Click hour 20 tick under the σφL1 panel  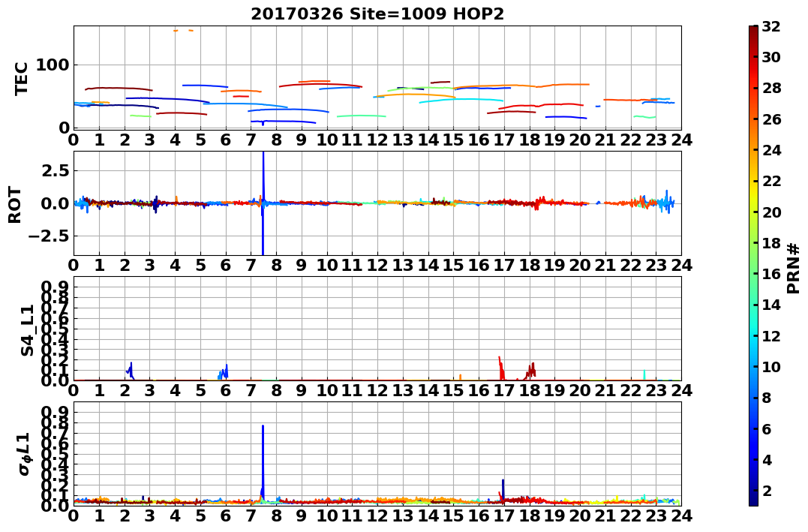point(580,515)
